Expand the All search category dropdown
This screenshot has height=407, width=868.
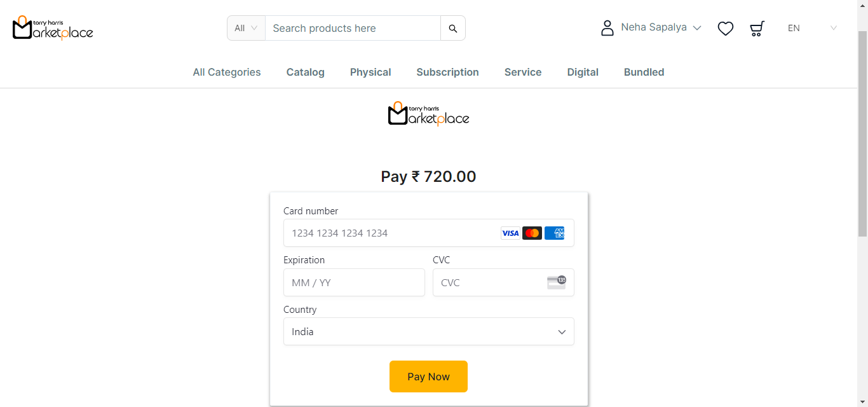[x=246, y=28]
